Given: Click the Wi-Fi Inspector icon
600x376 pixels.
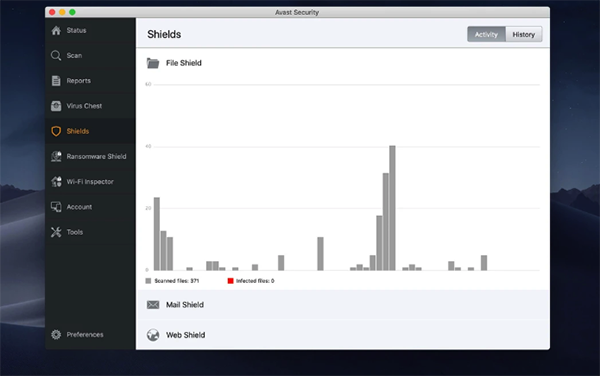Looking at the screenshot, I should 56,182.
